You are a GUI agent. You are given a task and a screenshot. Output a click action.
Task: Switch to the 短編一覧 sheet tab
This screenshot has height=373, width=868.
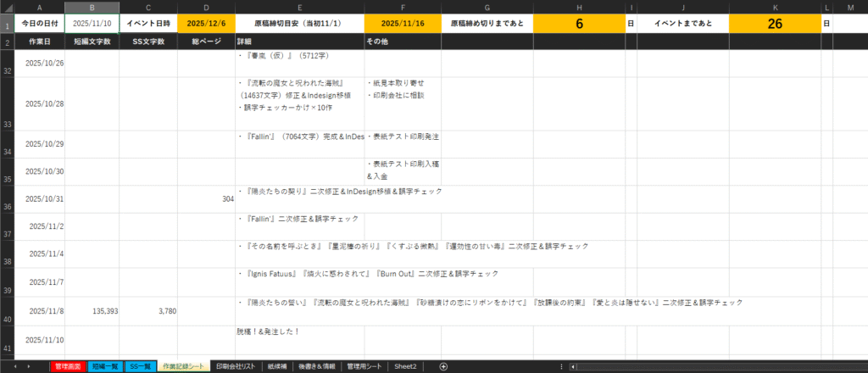click(x=105, y=366)
